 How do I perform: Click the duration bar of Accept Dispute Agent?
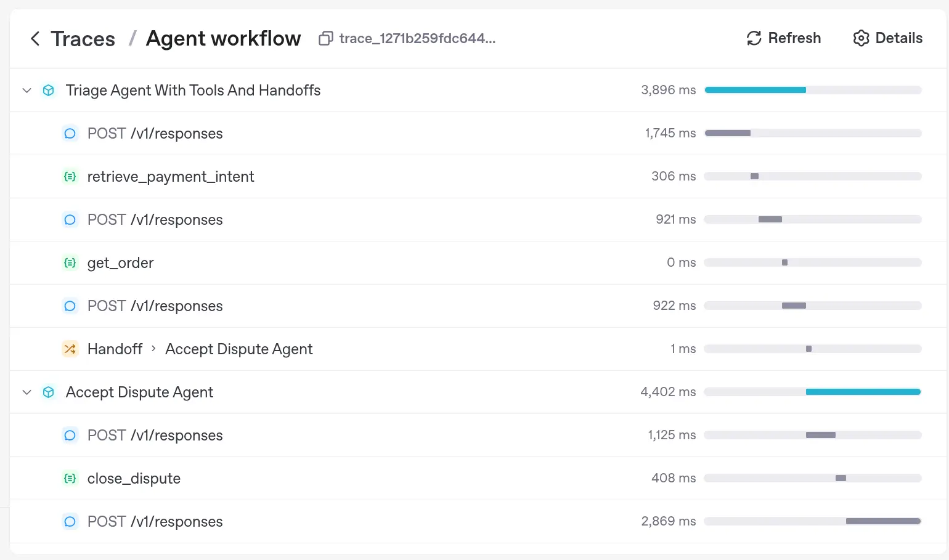862,392
